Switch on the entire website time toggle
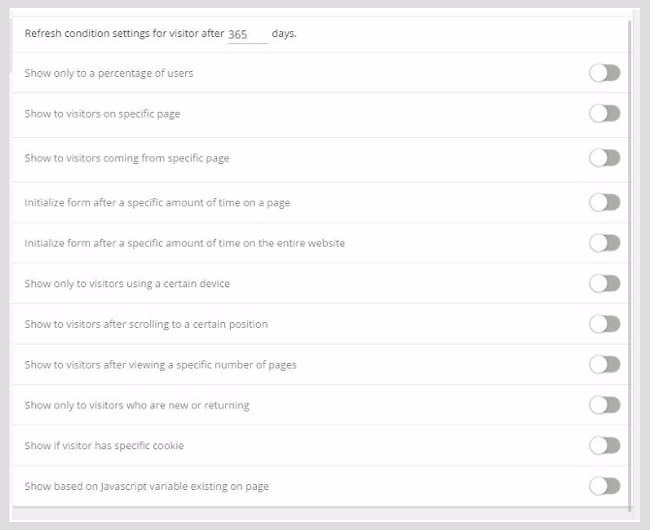The width and height of the screenshot is (650, 530). coord(604,243)
